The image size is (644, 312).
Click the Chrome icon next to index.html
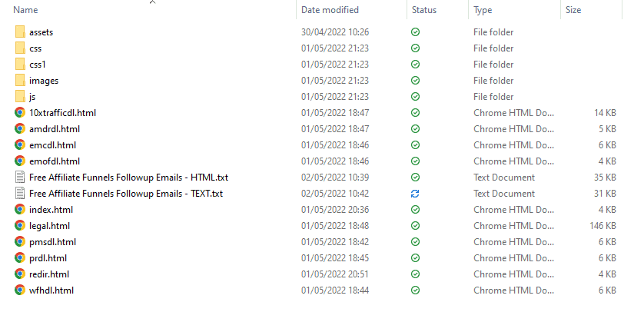20,210
